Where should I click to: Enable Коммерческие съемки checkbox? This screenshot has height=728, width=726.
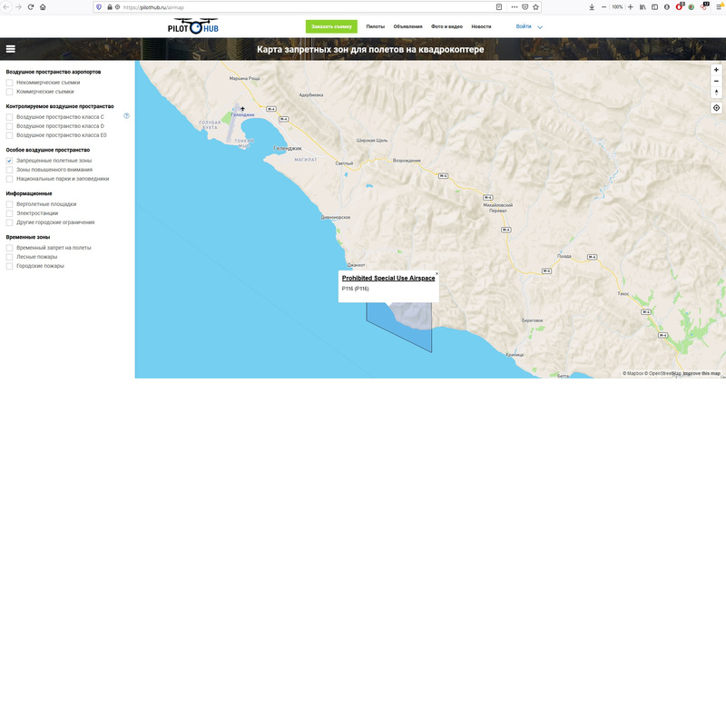9,92
